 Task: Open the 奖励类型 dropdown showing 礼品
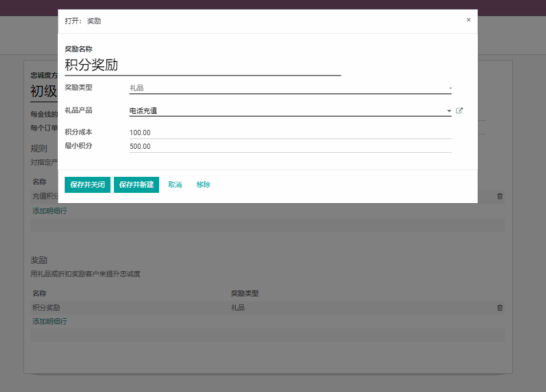[x=290, y=88]
